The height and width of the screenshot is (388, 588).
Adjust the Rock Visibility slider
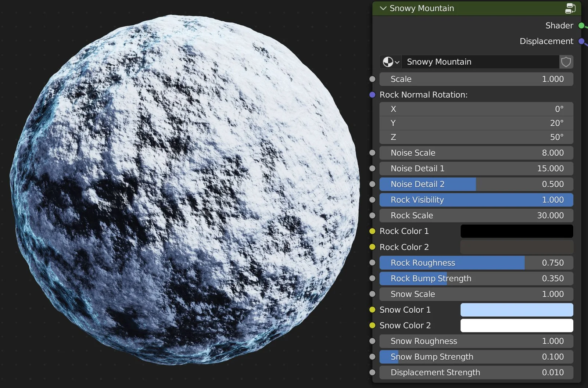click(x=476, y=200)
